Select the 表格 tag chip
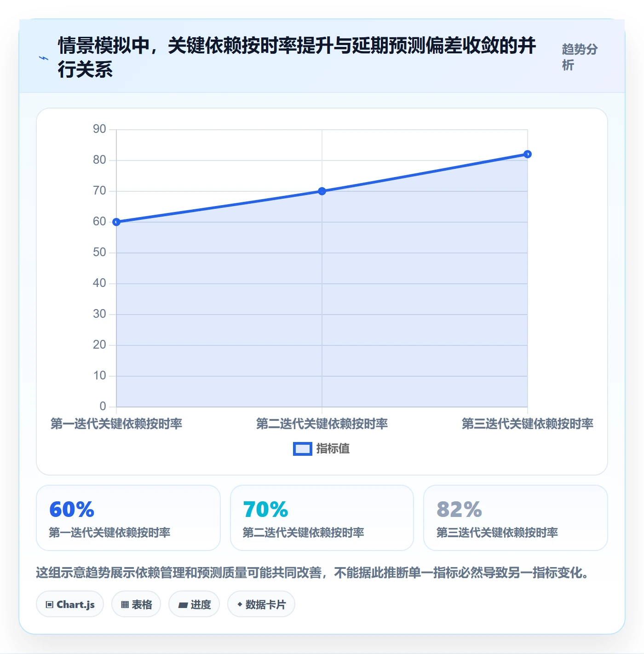644x654 pixels. click(x=136, y=604)
